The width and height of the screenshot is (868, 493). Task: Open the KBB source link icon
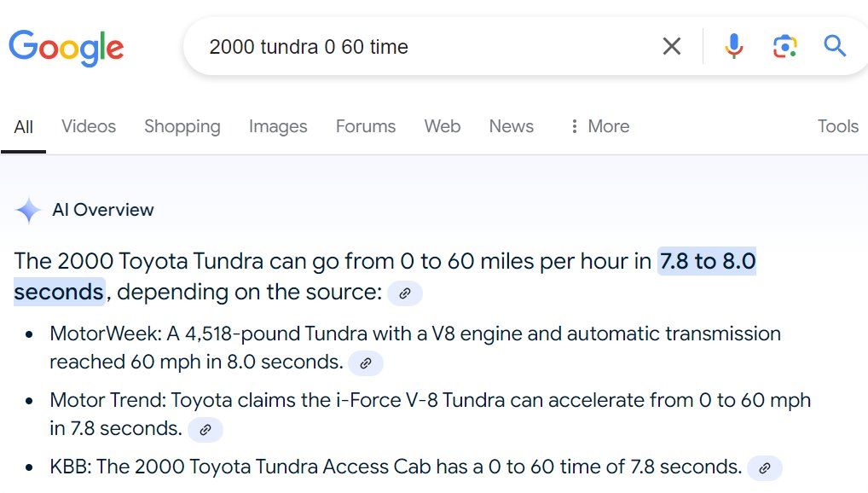pos(765,468)
